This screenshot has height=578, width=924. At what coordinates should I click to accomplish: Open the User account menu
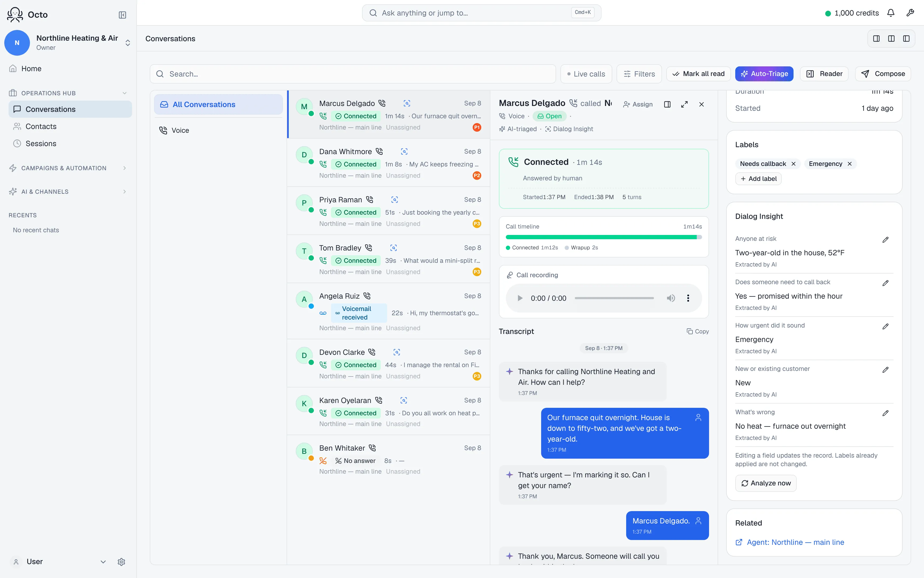tap(58, 562)
